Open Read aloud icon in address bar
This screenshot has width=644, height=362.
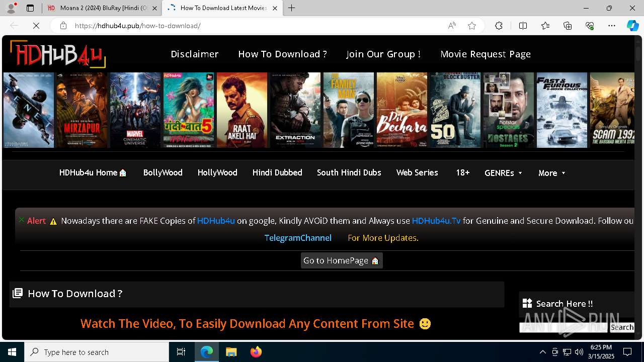coord(452,26)
